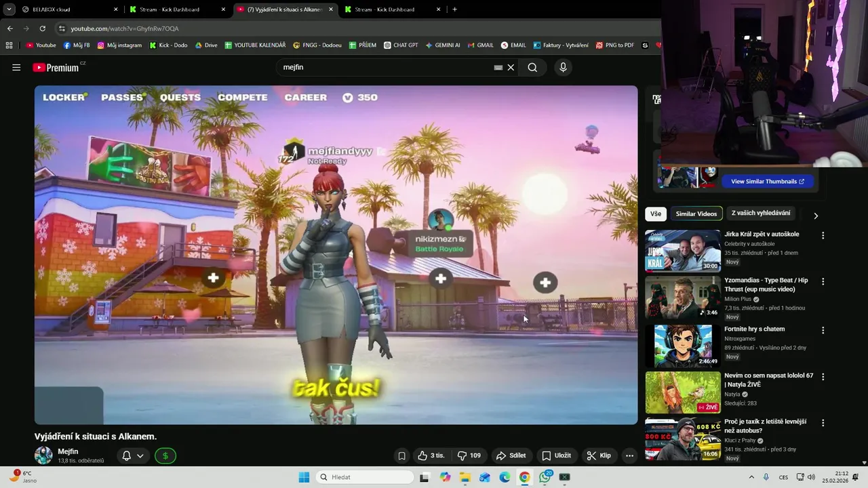Switch to the first Stream - Kick Dashboard tab

click(177, 9)
